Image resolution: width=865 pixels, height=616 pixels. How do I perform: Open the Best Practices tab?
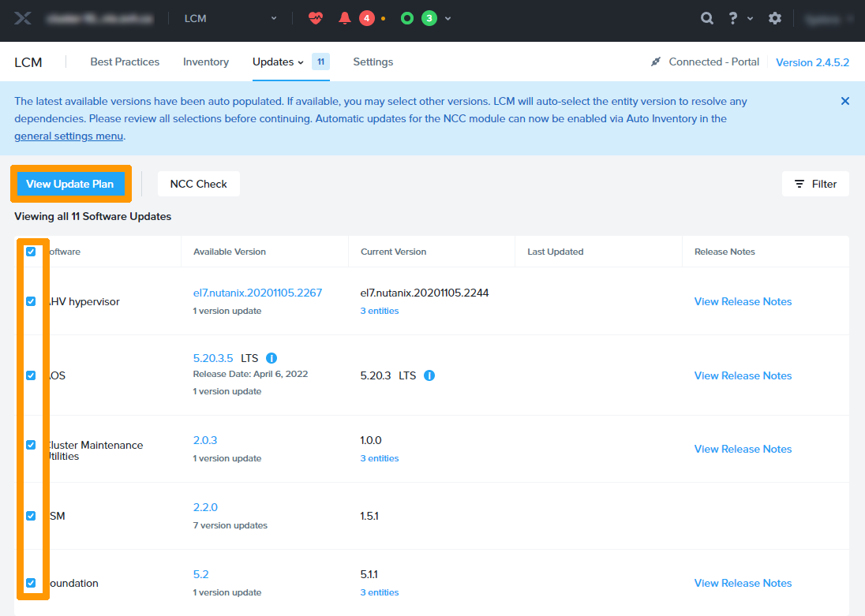coord(125,62)
